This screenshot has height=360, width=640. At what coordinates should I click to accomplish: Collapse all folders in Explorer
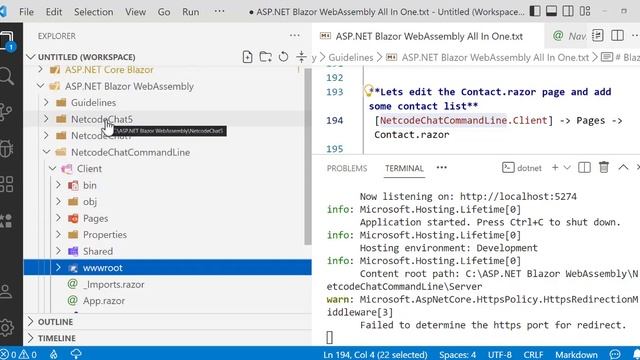301,57
